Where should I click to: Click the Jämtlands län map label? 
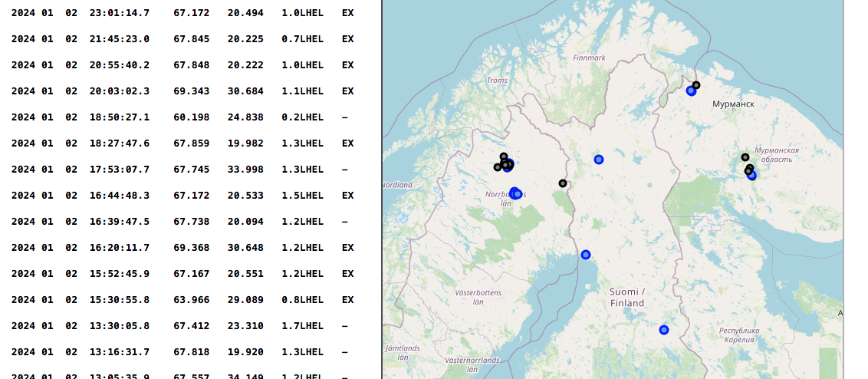click(403, 353)
